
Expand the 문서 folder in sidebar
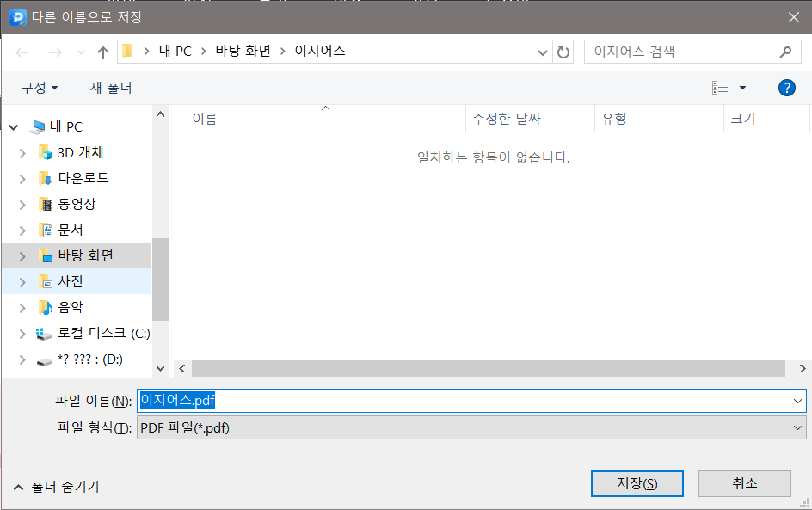coord(21,230)
